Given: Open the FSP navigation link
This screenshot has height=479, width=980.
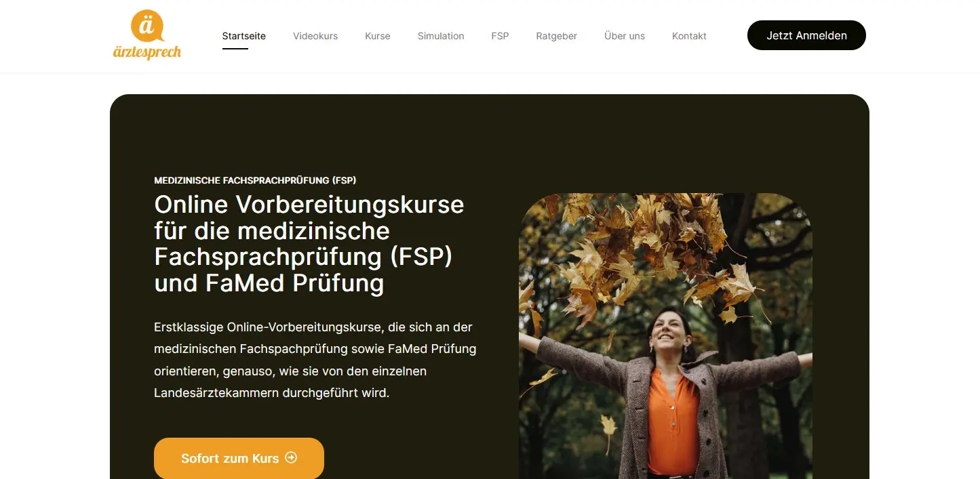Looking at the screenshot, I should click(x=500, y=36).
